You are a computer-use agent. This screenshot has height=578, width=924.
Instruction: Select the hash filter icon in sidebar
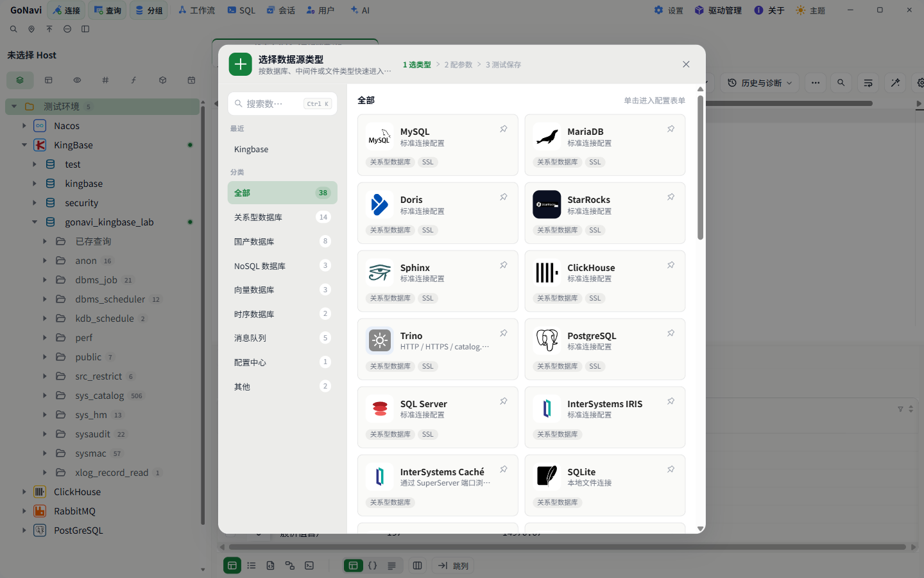(105, 80)
